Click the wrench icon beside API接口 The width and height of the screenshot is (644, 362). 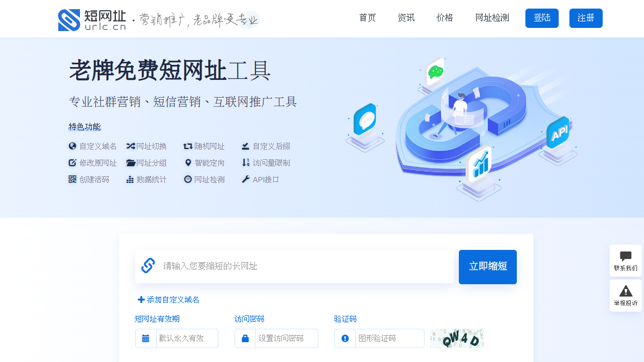click(245, 179)
